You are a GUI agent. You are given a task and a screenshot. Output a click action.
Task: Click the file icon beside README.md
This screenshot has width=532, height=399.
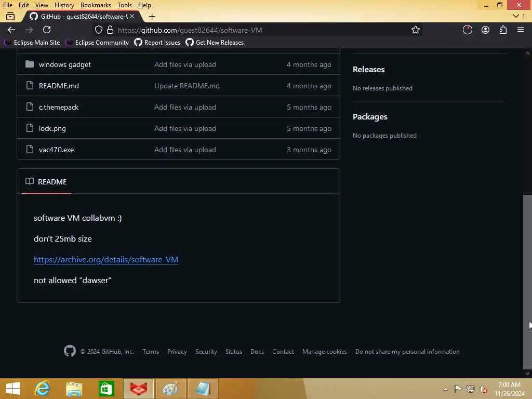[x=30, y=86]
